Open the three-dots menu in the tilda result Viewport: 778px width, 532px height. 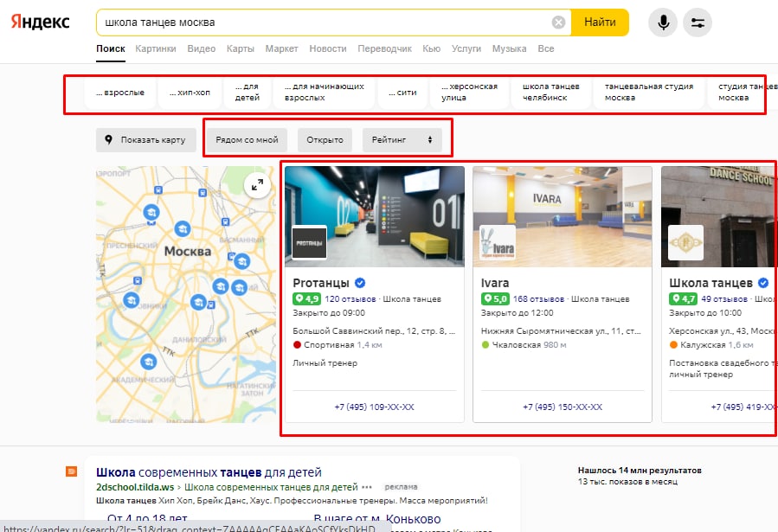pos(367,487)
